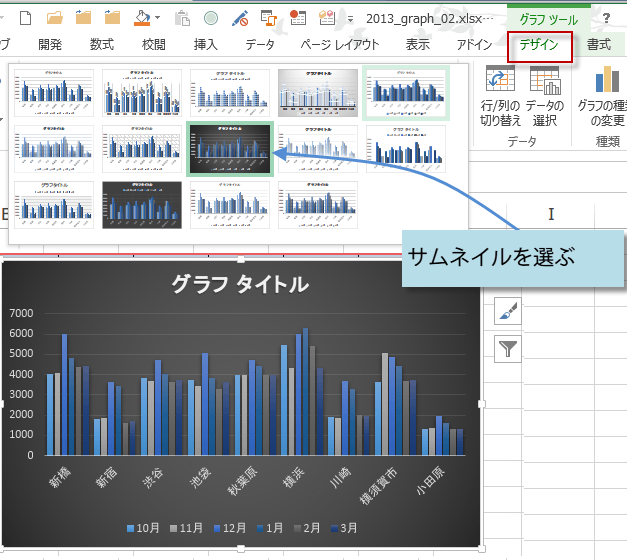Choose the first chart style thumbnail in gallery
The image size is (627, 560).
54,93
